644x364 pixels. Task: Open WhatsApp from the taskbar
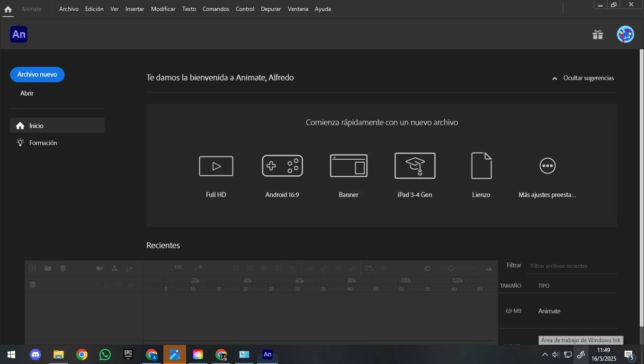[x=105, y=355]
